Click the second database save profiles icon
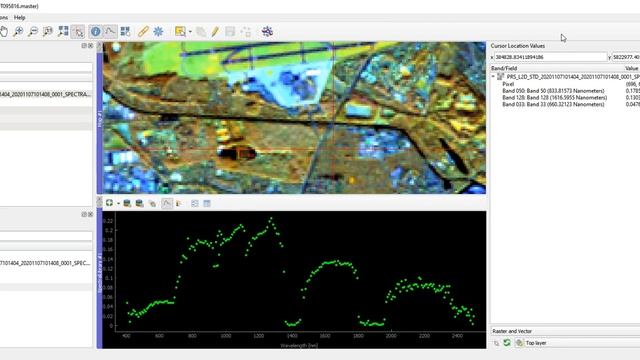640x360 pixels. pyautogui.click(x=140, y=203)
